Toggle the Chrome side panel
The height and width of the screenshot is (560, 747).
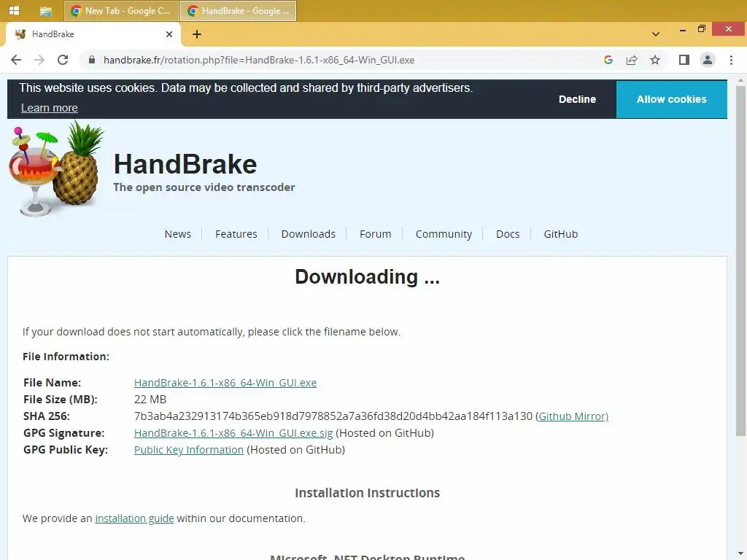click(684, 60)
